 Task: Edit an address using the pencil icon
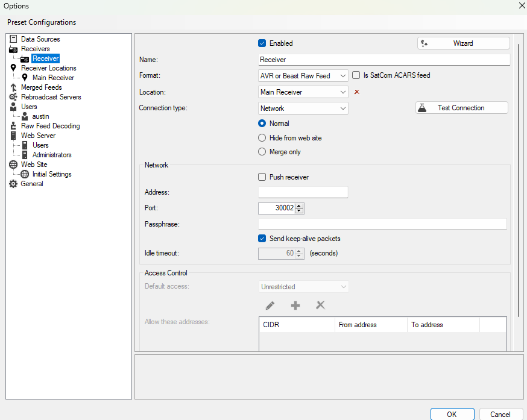(270, 306)
